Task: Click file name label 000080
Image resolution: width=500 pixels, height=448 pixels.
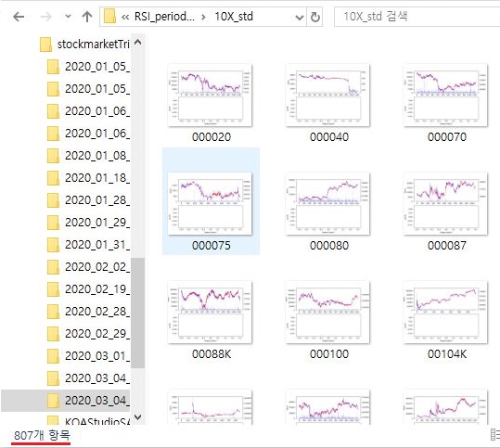Action: pos(329,246)
